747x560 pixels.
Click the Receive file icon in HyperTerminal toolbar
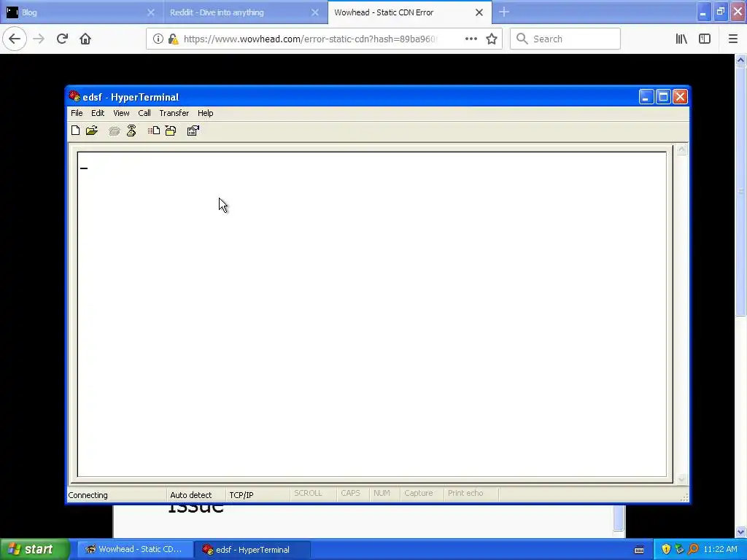coord(171,131)
